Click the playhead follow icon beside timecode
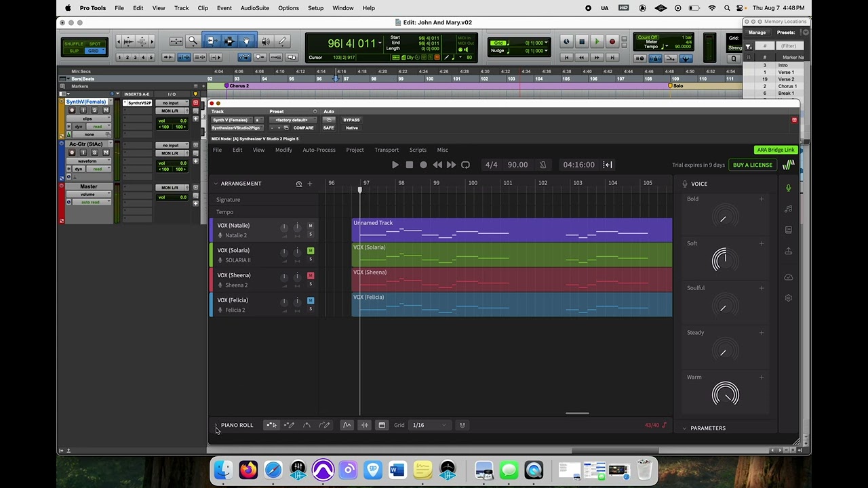Screen dimensions: 868x488 click(608, 165)
